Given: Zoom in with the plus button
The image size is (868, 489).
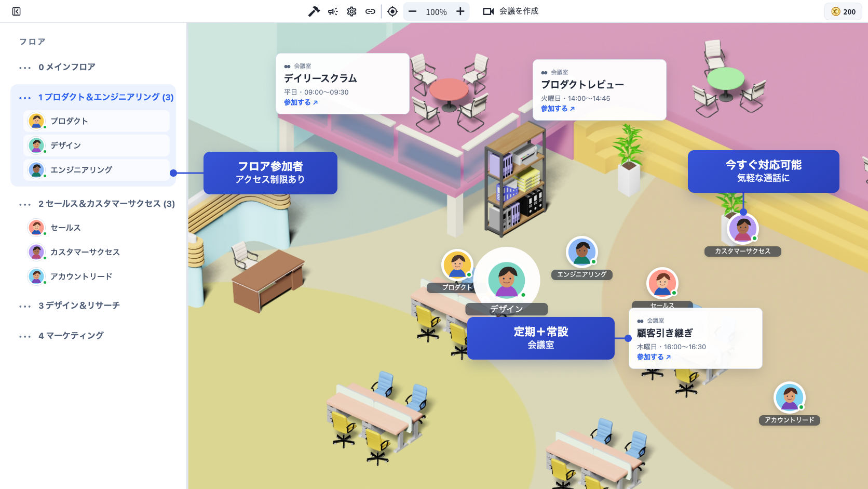Looking at the screenshot, I should coord(460,11).
